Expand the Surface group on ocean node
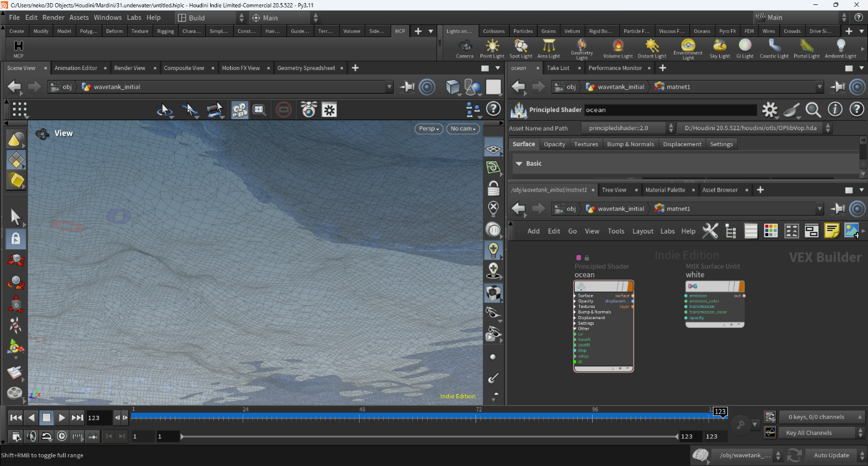Viewport: 868px width, 466px height. pos(575,296)
